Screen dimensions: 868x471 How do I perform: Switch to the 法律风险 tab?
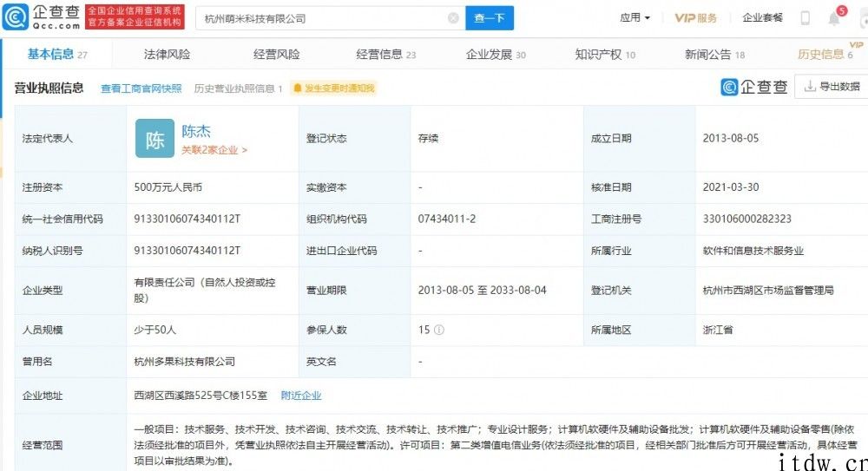[x=167, y=55]
